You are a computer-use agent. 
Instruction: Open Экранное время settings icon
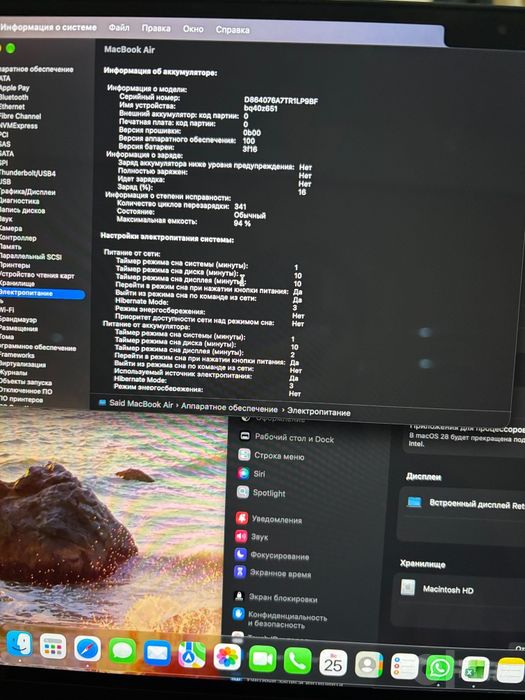pos(240,572)
